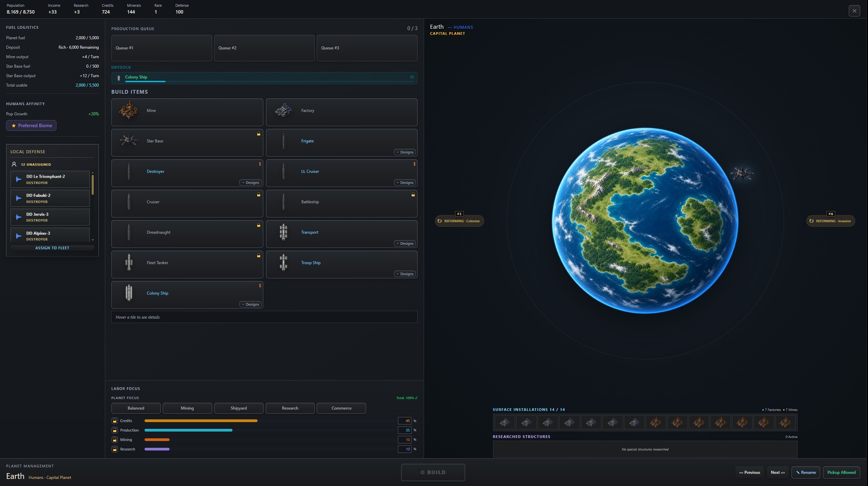Open the Frigate Designs dropdown
The width and height of the screenshot is (868, 486).
[405, 152]
